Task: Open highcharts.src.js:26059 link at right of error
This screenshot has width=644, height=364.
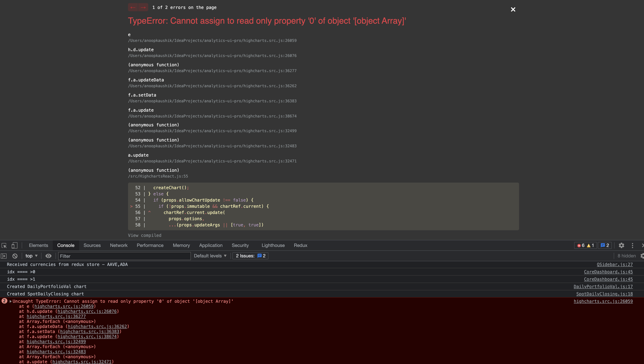Action: coord(603,301)
